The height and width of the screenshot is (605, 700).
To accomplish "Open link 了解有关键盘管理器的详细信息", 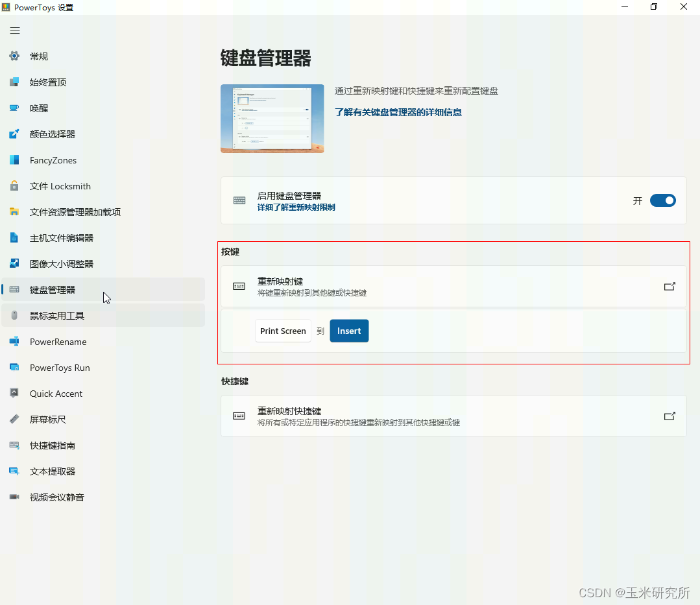I will click(x=398, y=112).
